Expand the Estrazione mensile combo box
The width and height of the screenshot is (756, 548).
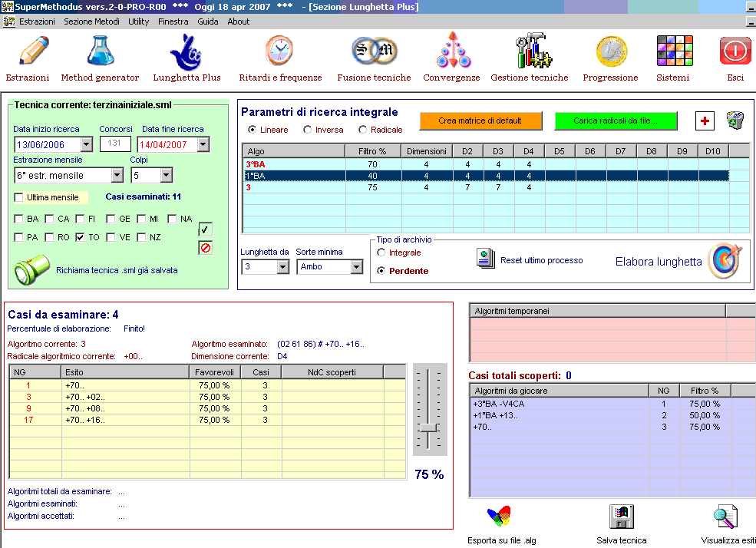pos(117,176)
